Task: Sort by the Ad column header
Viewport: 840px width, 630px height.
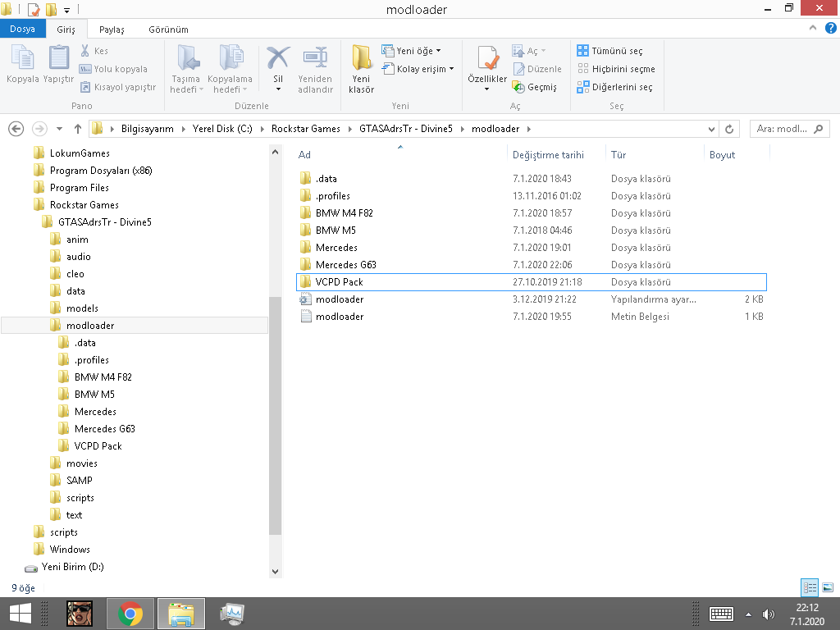Action: click(304, 155)
